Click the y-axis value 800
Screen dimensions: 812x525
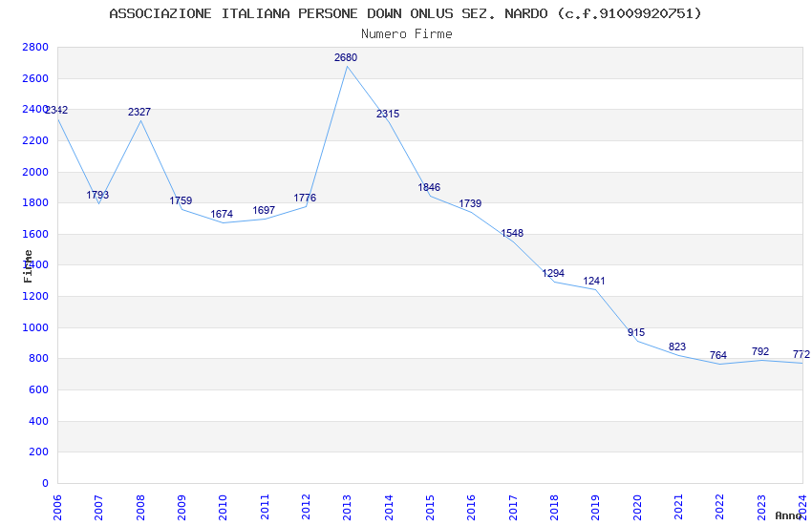tap(38, 359)
